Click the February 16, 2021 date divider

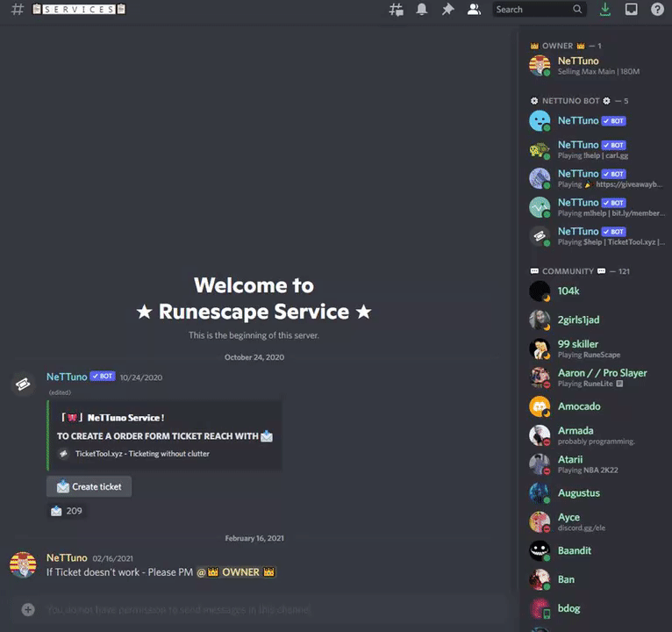pyautogui.click(x=254, y=538)
